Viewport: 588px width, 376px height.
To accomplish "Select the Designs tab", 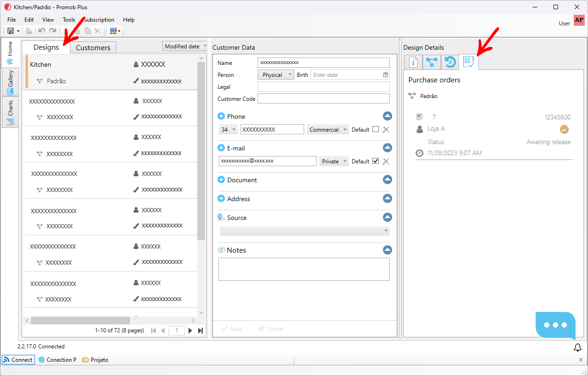I will point(46,47).
